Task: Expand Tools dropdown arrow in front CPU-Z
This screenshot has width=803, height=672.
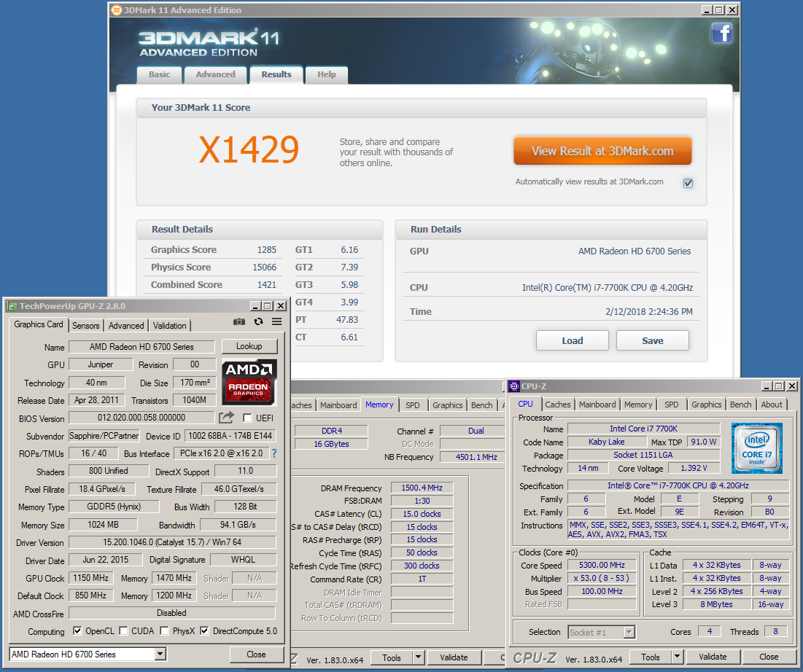Action: 677,657
